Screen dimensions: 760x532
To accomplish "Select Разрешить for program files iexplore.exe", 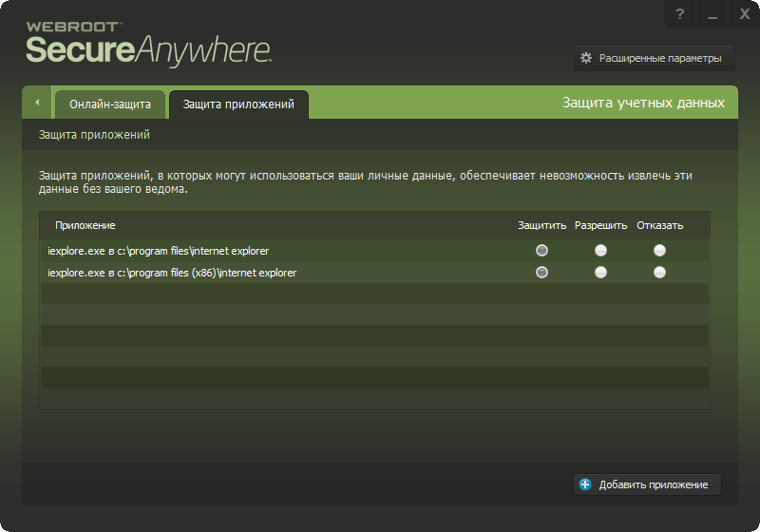I will click(x=600, y=251).
